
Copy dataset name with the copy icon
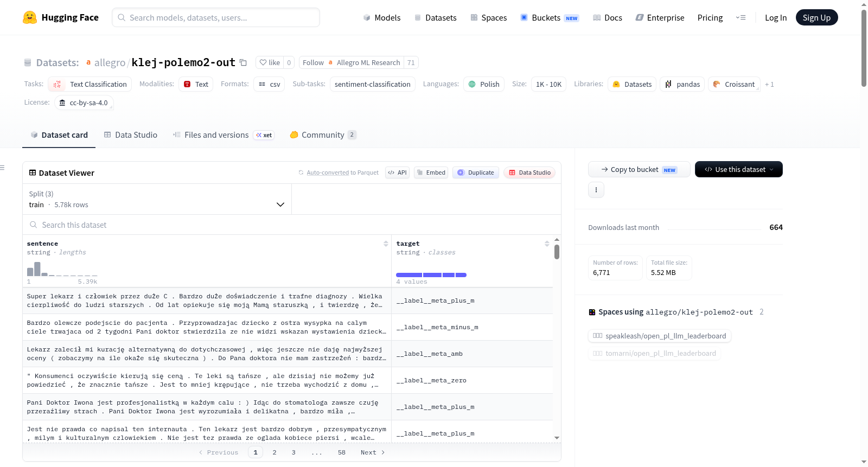pos(243,62)
